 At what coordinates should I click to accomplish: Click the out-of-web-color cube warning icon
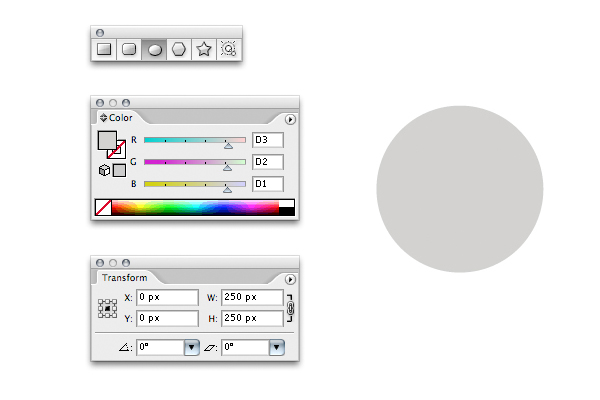pos(104,170)
